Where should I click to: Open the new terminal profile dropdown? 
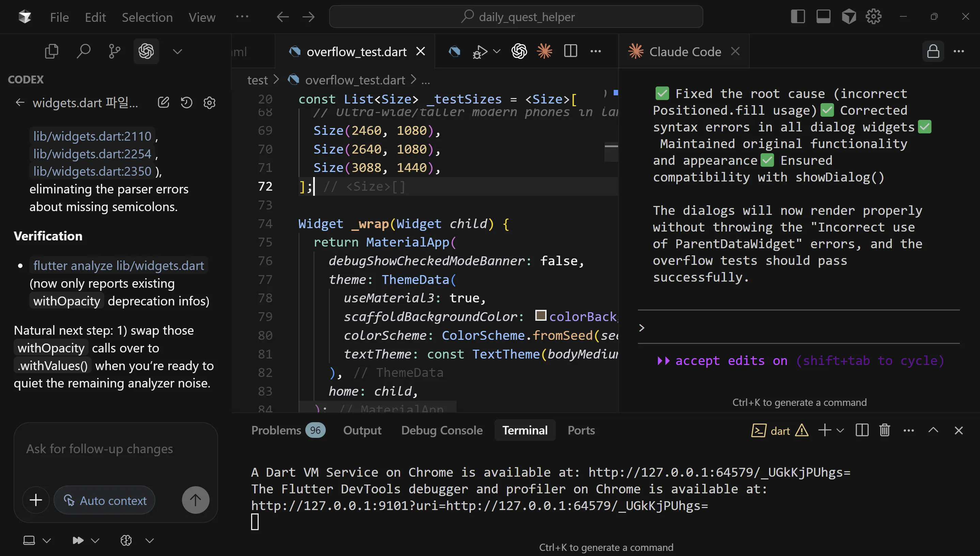click(840, 430)
